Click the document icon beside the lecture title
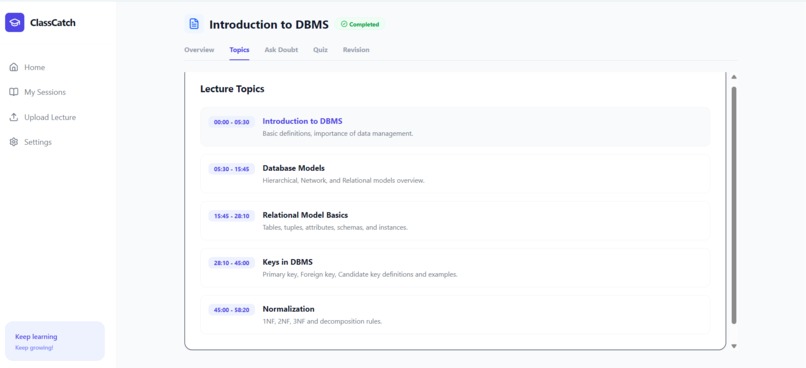 pyautogui.click(x=194, y=24)
